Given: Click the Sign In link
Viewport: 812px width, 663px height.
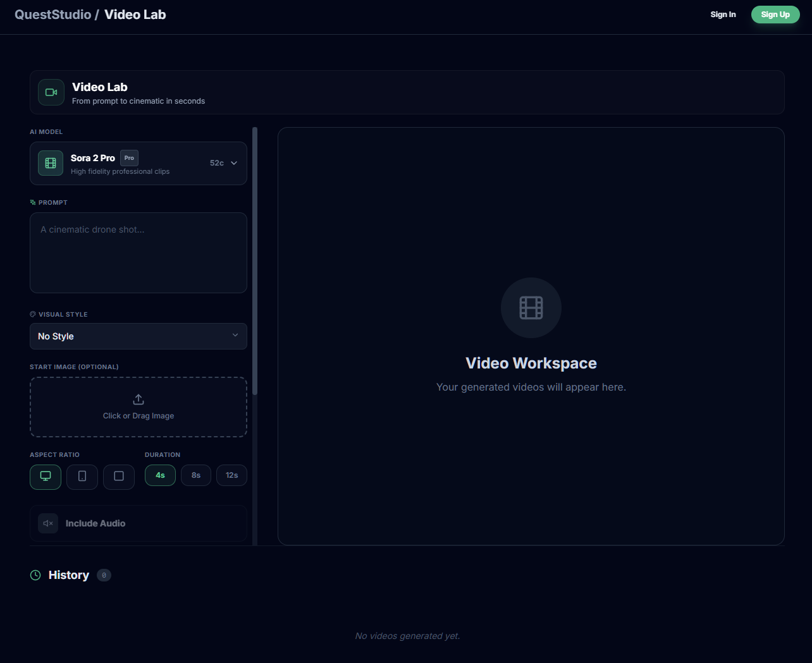Looking at the screenshot, I should [723, 14].
